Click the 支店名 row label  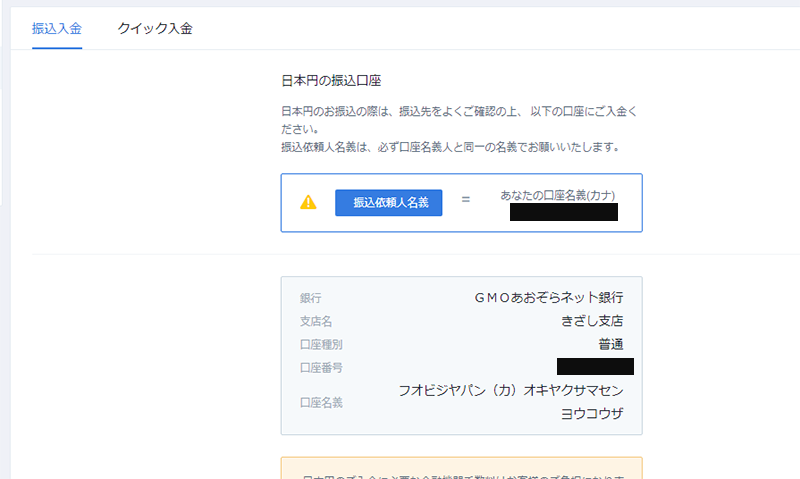316,321
